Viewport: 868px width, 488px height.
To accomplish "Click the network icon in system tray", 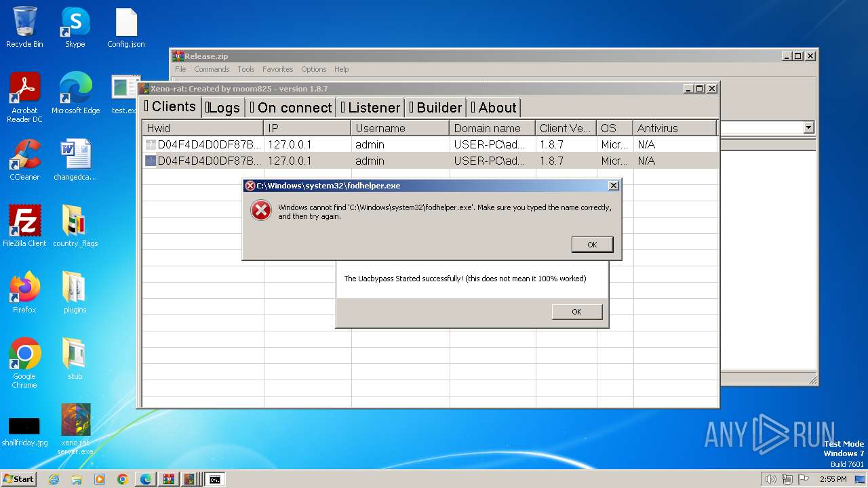I will click(787, 479).
